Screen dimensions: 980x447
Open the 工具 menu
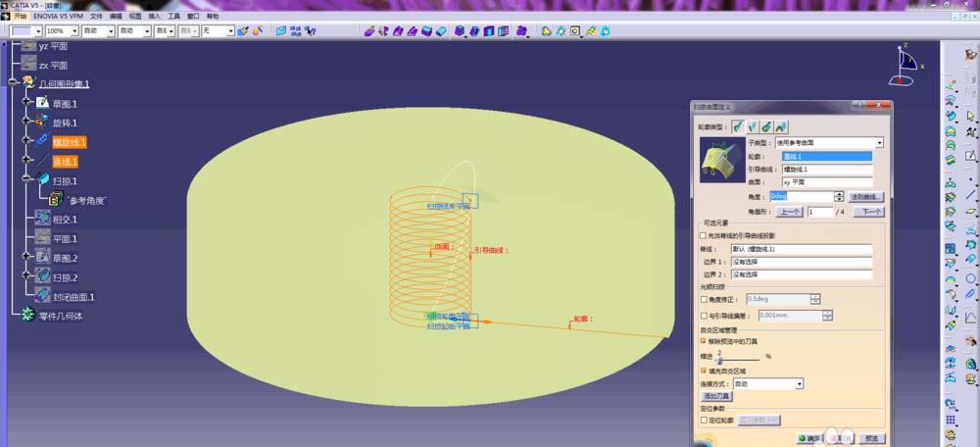(x=173, y=16)
